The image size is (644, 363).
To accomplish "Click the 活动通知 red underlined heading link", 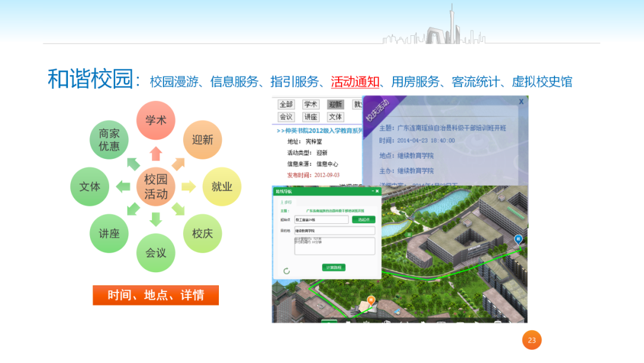I will (x=355, y=82).
